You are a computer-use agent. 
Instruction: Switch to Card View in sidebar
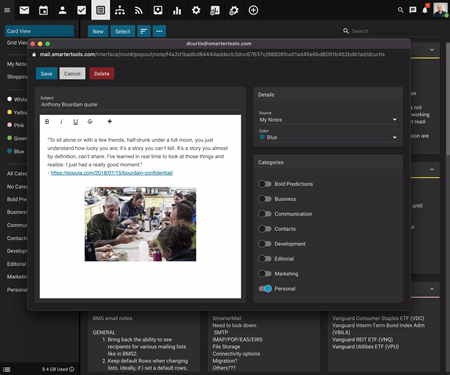[x=39, y=31]
